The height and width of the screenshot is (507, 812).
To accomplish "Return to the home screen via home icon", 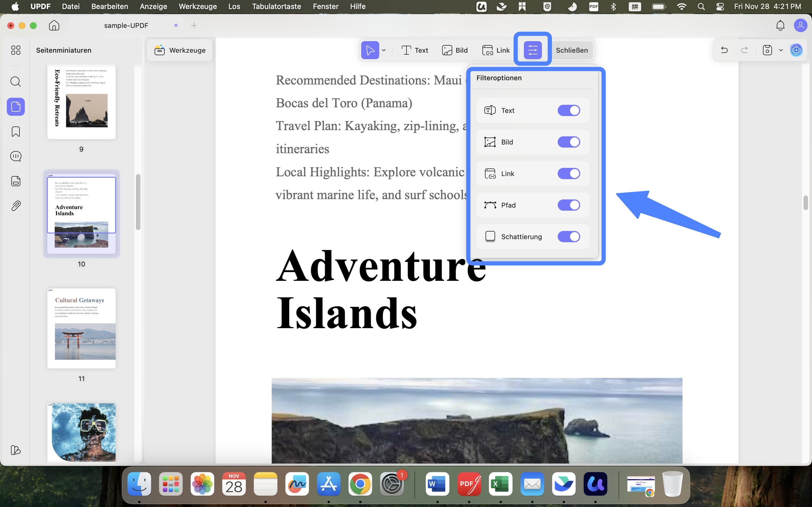I will click(x=54, y=25).
